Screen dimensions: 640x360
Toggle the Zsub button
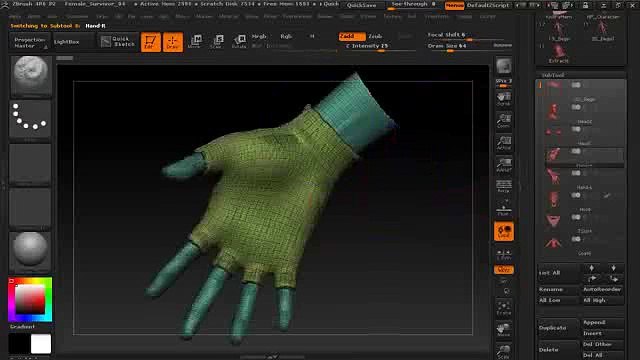click(376, 36)
